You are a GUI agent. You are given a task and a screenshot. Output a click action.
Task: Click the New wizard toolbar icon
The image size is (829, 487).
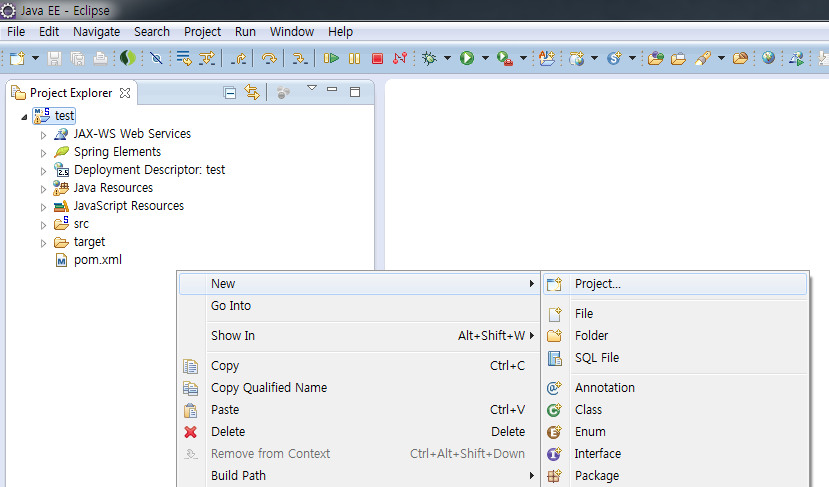point(17,58)
